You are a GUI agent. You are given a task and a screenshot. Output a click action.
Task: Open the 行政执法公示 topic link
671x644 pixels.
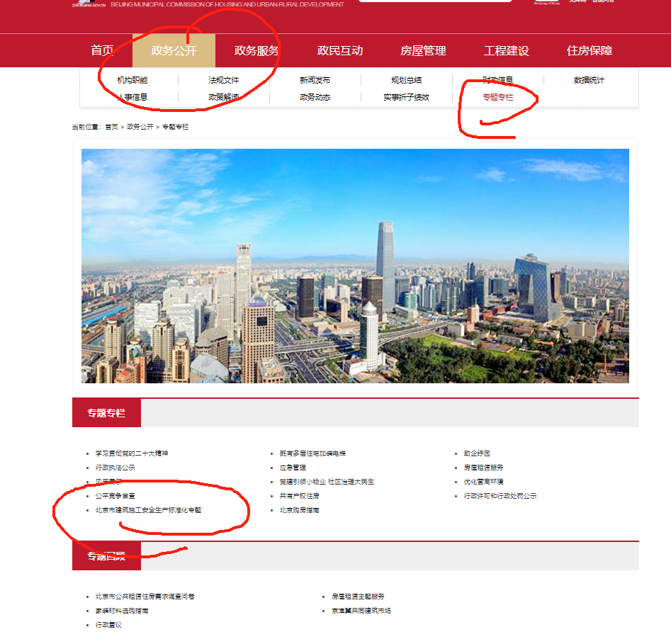click(115, 468)
